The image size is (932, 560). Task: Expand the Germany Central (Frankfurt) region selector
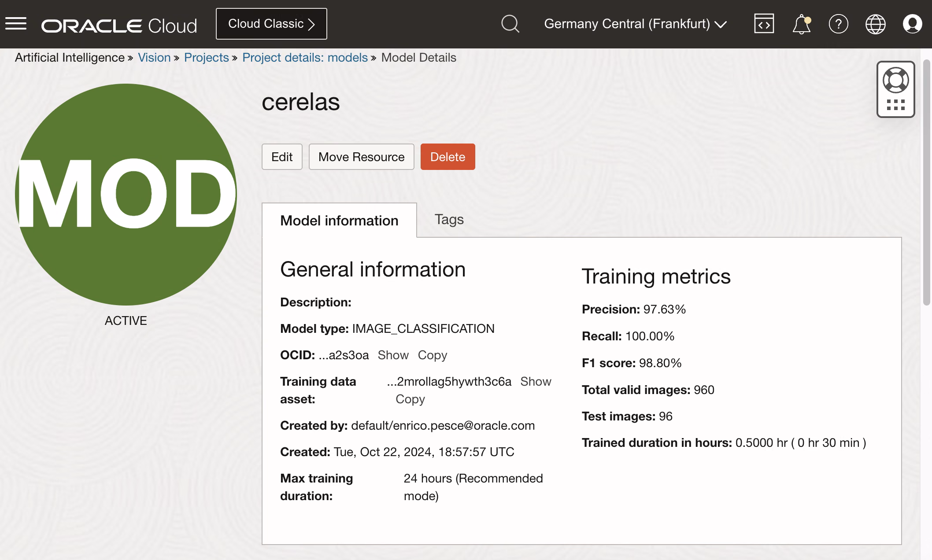click(x=635, y=24)
